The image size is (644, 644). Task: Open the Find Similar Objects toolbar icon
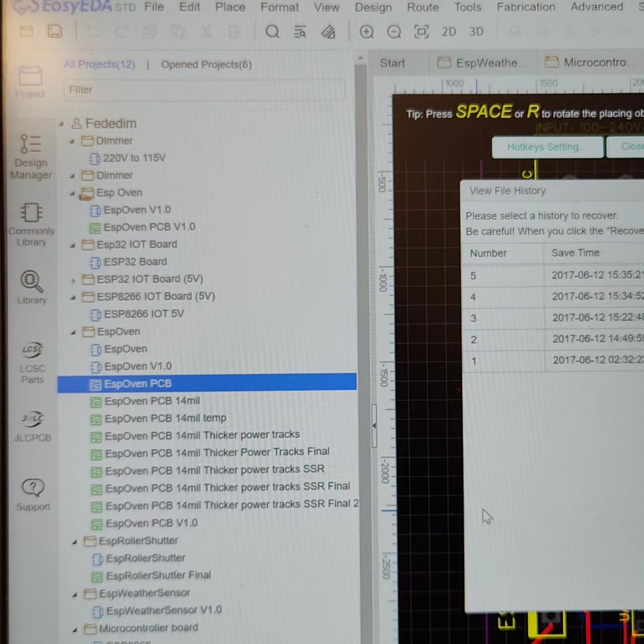300,32
